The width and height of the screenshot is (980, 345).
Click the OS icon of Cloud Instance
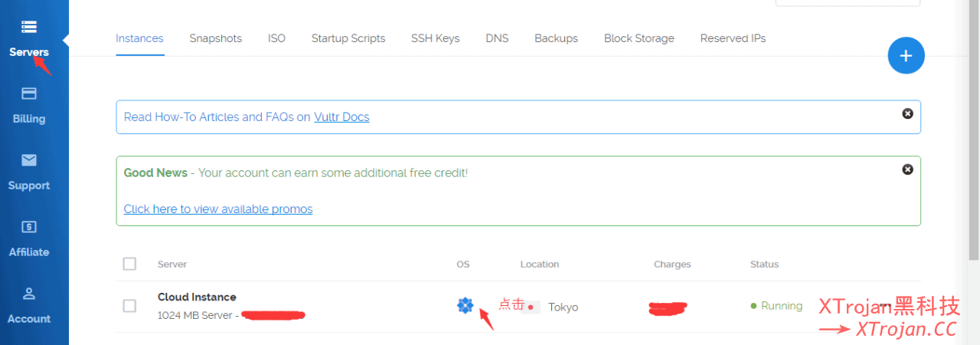point(465,306)
